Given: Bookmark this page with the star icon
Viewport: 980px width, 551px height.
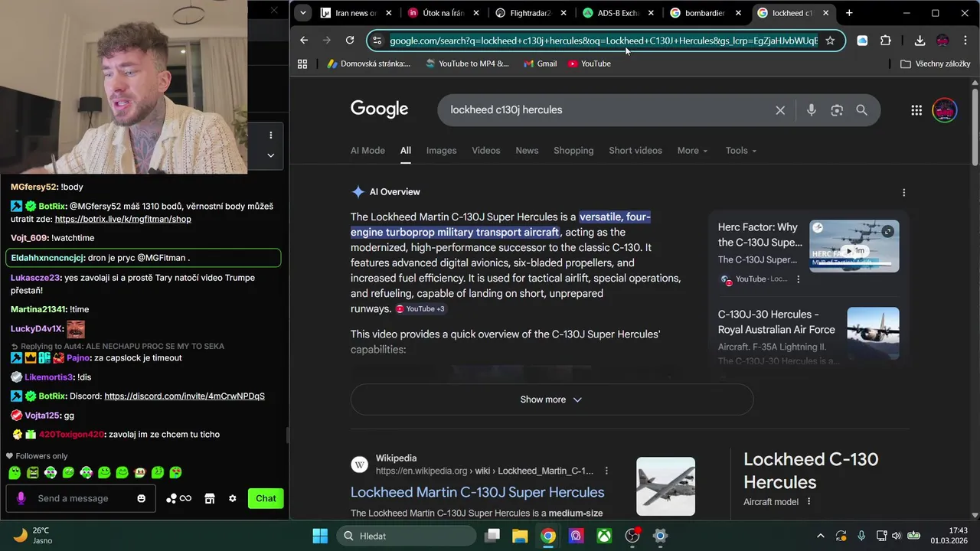Looking at the screenshot, I should click(830, 41).
